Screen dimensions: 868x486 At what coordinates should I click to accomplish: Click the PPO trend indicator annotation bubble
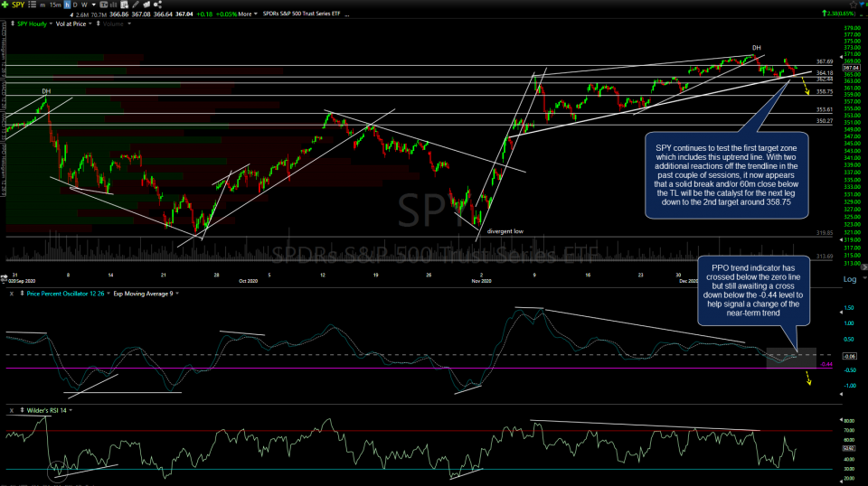click(753, 290)
